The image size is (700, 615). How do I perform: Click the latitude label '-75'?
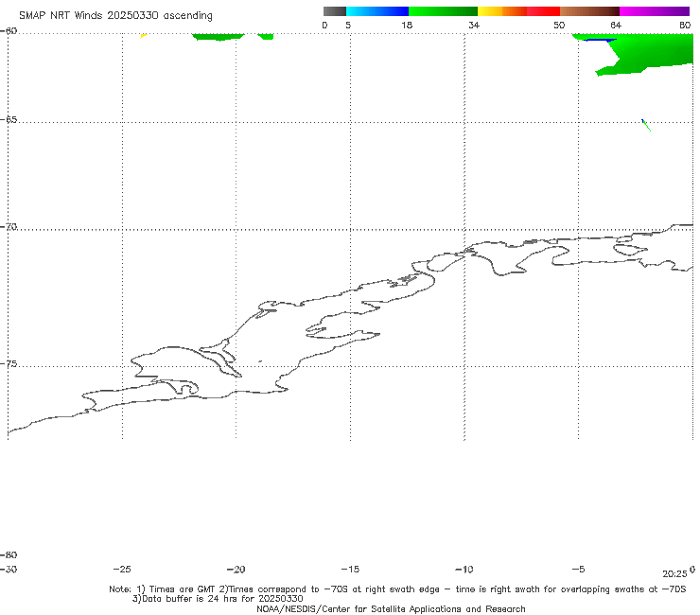[x=9, y=364]
